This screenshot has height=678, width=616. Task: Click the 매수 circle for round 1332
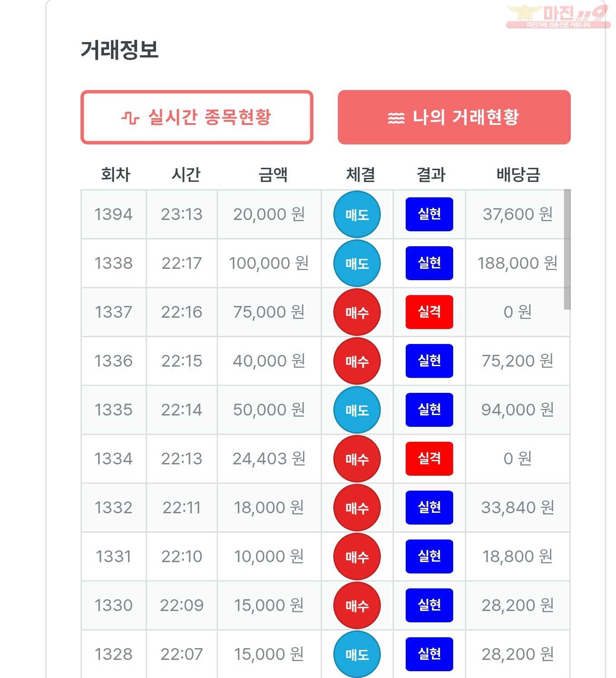[x=357, y=508]
